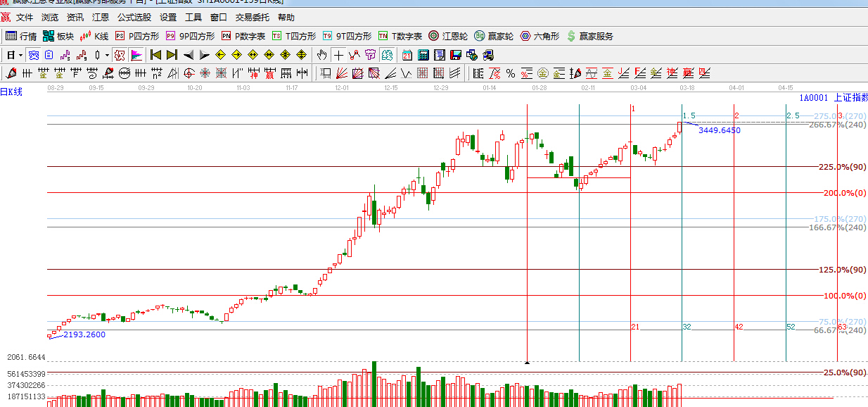This screenshot has height=407, width=868.
Task: Toggle the crosshair cursor mode
Action: click(x=338, y=55)
